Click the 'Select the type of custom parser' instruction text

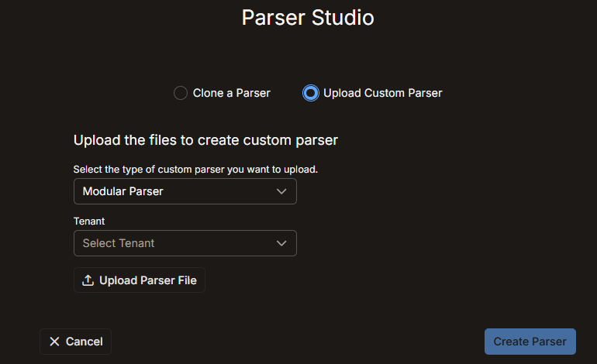tap(195, 170)
